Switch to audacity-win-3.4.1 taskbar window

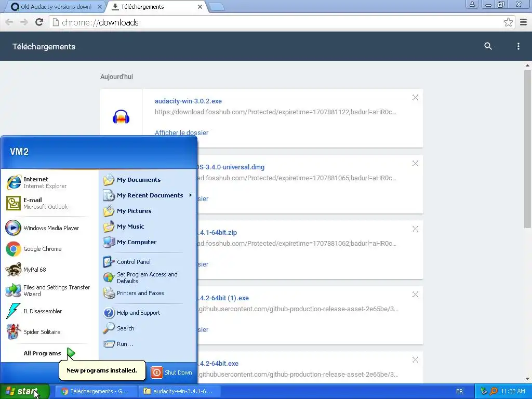(180, 391)
